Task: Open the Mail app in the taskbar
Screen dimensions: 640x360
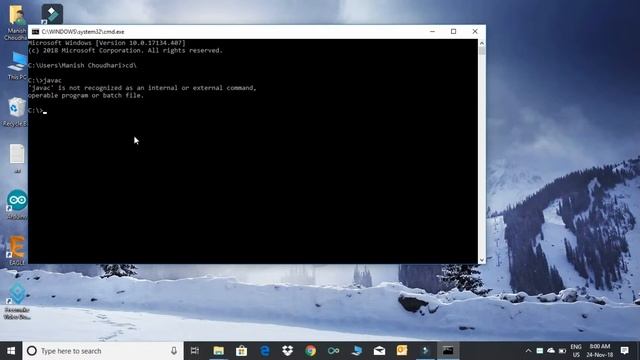Action: 379,351
